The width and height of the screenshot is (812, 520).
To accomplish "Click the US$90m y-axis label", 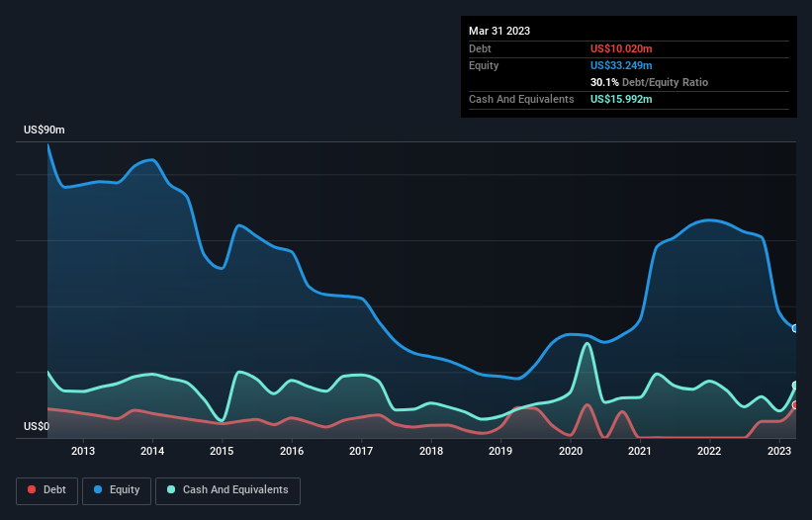I will coord(45,130).
